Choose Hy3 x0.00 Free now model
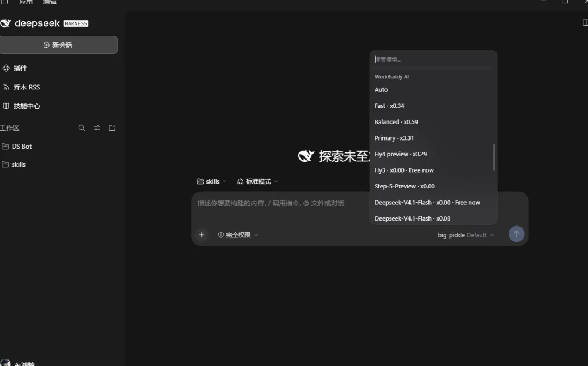The width and height of the screenshot is (588, 366). (433, 170)
